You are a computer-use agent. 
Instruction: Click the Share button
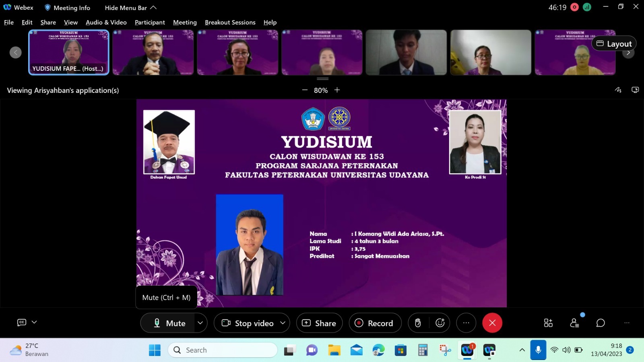click(319, 323)
